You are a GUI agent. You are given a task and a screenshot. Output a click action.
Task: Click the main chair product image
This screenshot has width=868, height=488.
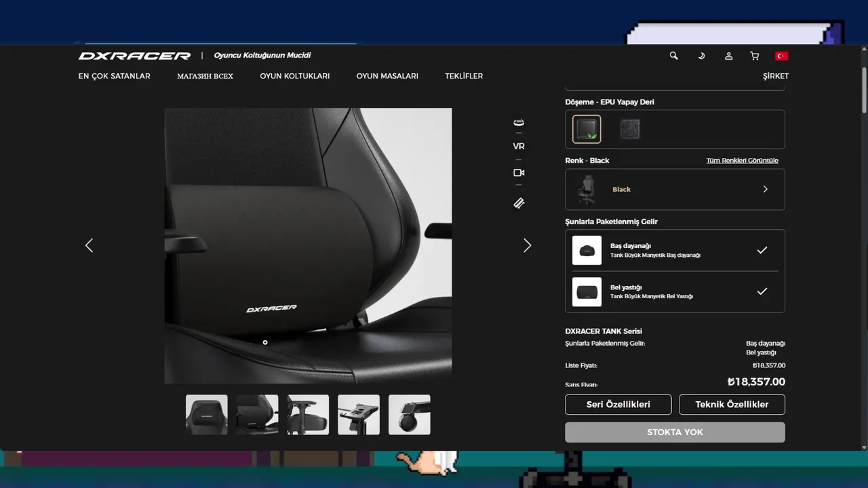[x=308, y=245]
